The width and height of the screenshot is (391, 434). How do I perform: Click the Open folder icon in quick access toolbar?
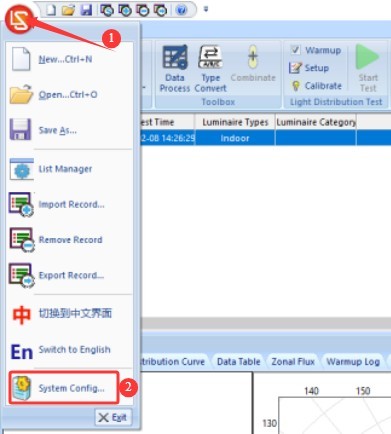[68, 10]
